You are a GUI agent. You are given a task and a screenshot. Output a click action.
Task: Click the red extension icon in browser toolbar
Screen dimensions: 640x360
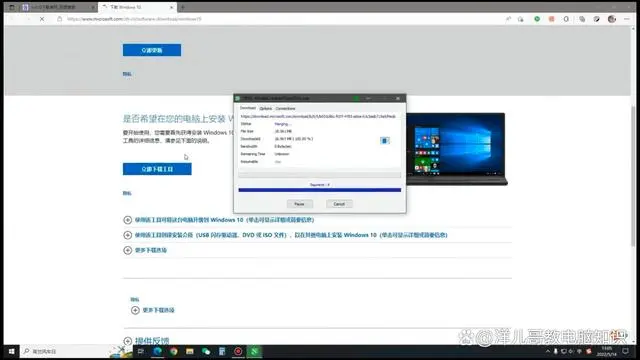551,19
